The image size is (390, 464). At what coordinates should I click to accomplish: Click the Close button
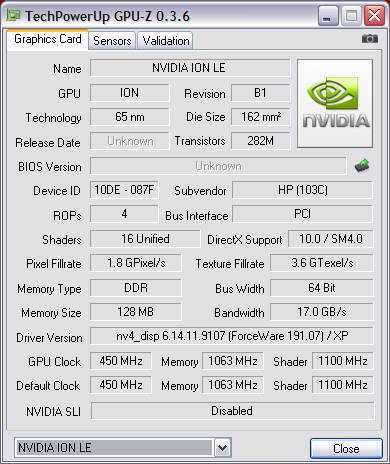click(346, 448)
